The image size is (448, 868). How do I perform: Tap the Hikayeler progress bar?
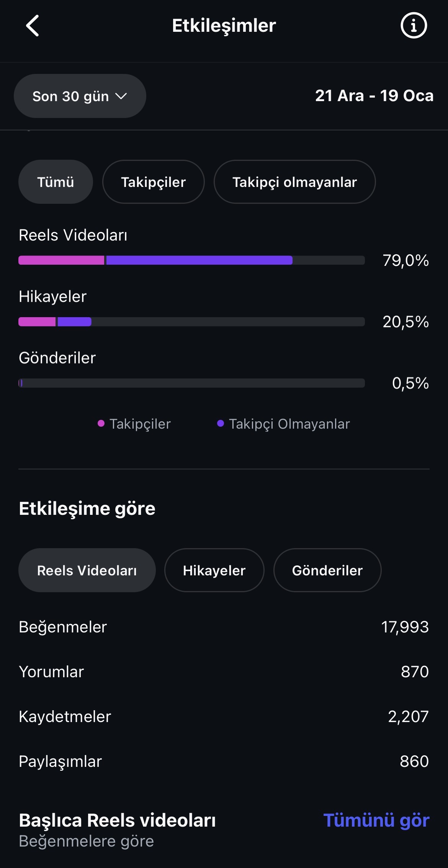[191, 322]
